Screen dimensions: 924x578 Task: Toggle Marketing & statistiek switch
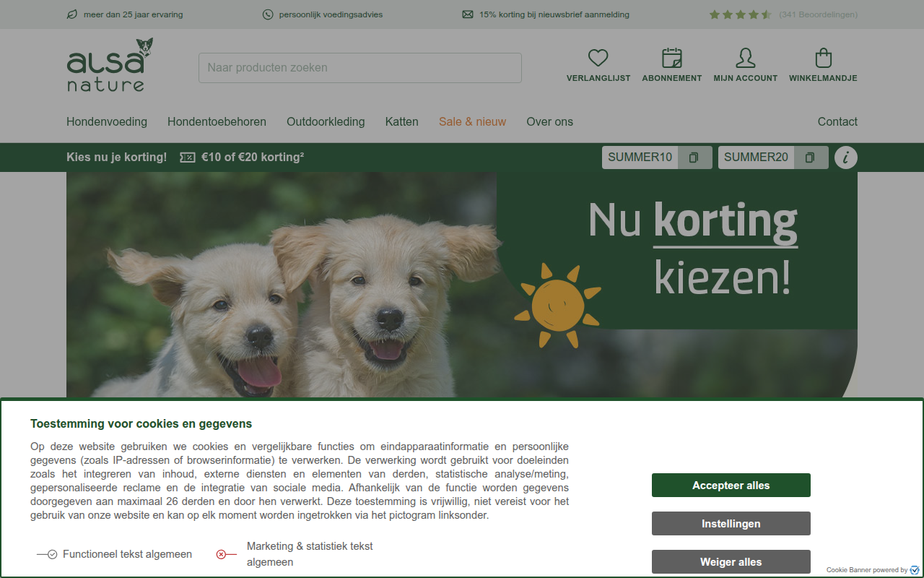point(226,554)
